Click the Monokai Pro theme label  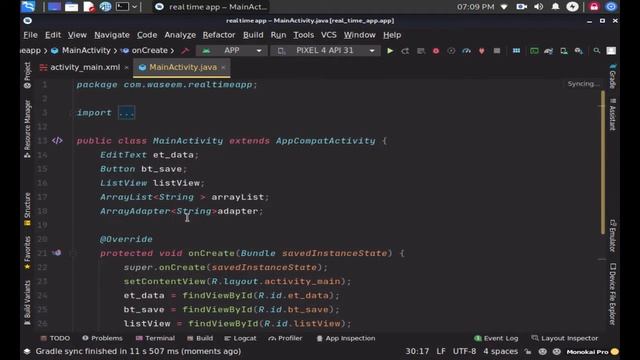pos(587,352)
